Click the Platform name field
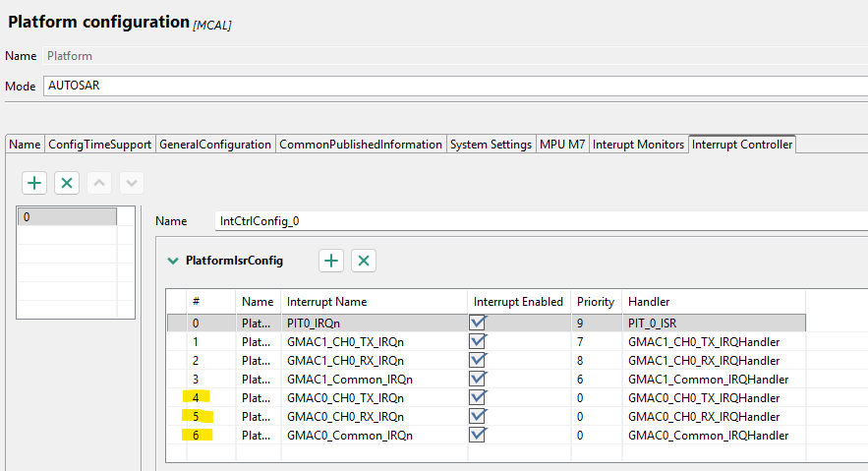This screenshot has width=868, height=471. (455, 56)
